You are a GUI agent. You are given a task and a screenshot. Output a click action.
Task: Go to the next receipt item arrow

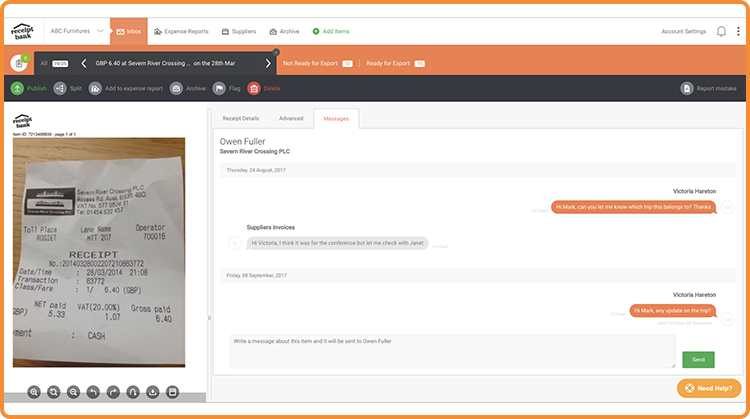pos(268,63)
